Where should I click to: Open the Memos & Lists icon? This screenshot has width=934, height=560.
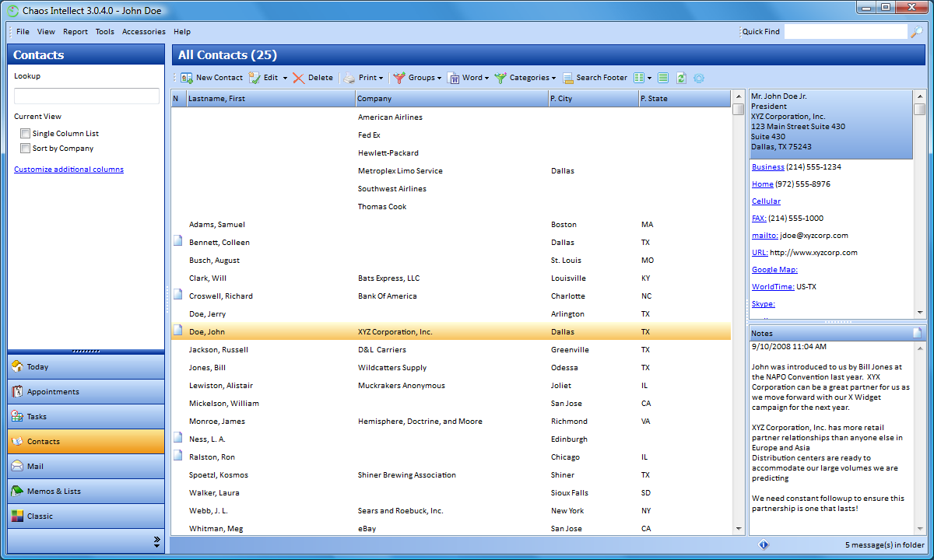17,491
